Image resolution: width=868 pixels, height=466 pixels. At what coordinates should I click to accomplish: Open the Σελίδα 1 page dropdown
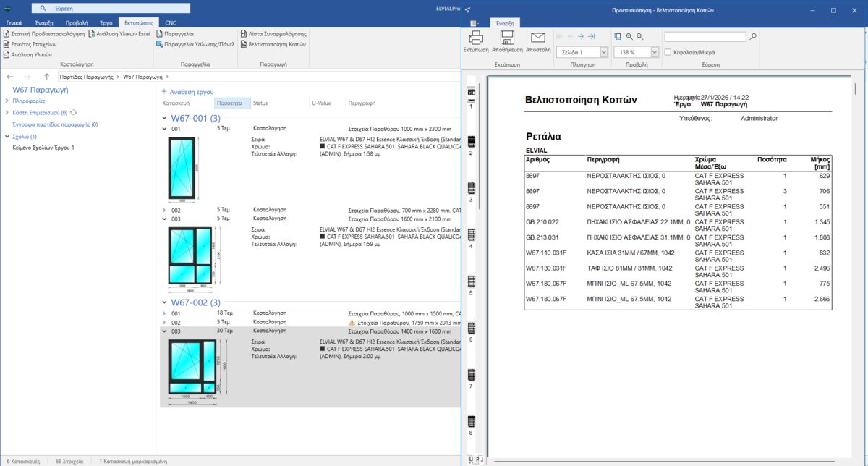603,52
